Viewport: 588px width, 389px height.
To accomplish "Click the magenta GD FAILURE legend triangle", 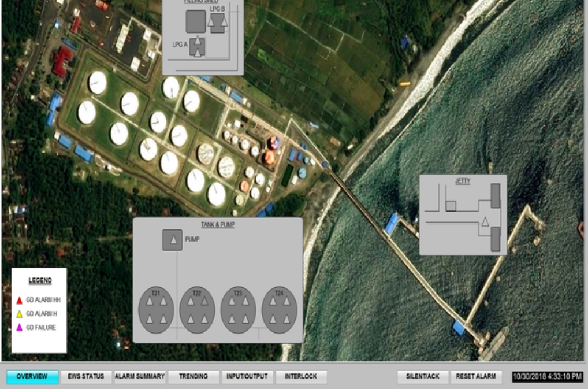I will pyautogui.click(x=19, y=328).
